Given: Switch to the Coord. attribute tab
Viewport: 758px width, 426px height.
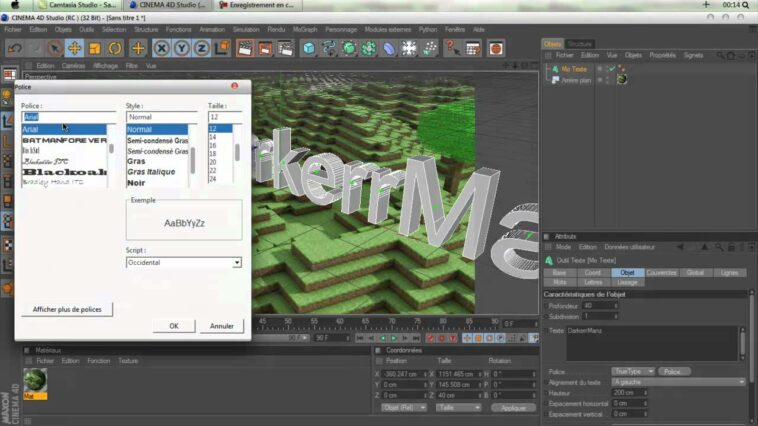Looking at the screenshot, I should coord(592,273).
